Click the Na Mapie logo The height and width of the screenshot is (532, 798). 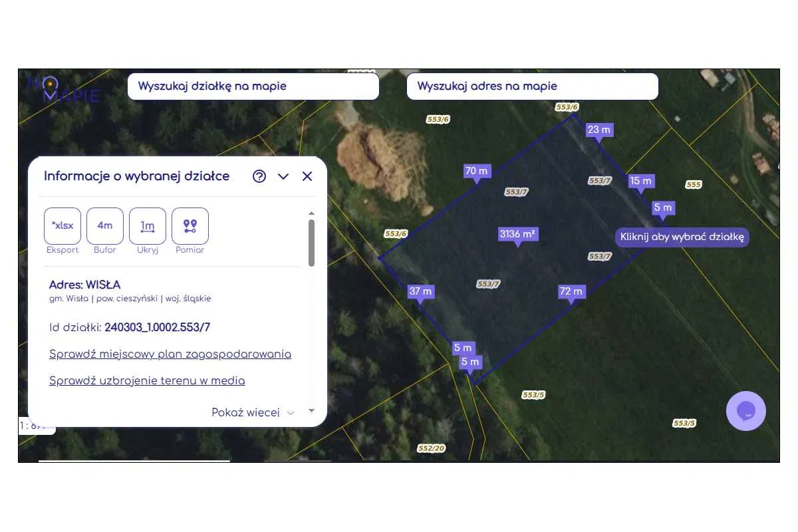pos(64,89)
